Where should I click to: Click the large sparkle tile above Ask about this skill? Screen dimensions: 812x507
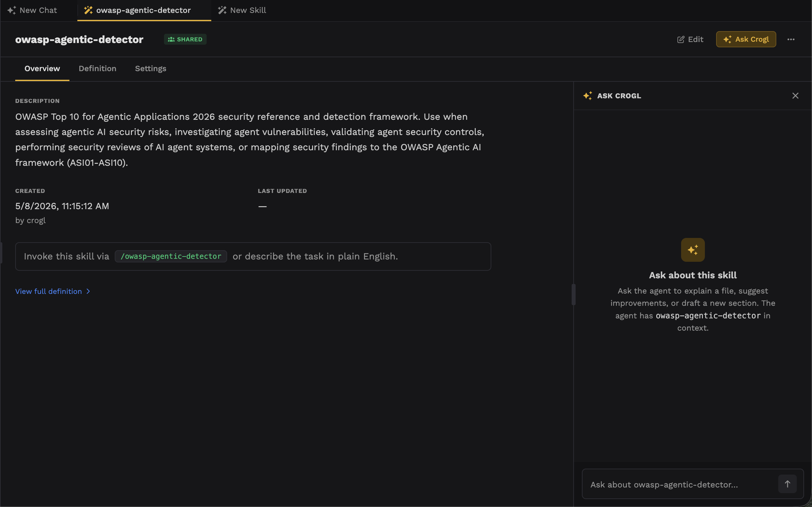coord(693,250)
